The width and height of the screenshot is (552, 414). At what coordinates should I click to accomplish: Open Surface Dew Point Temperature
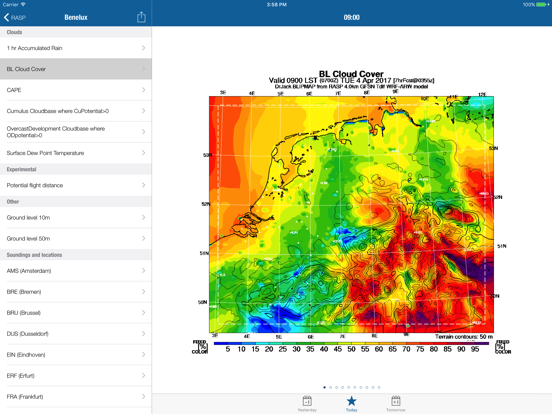[76, 153]
